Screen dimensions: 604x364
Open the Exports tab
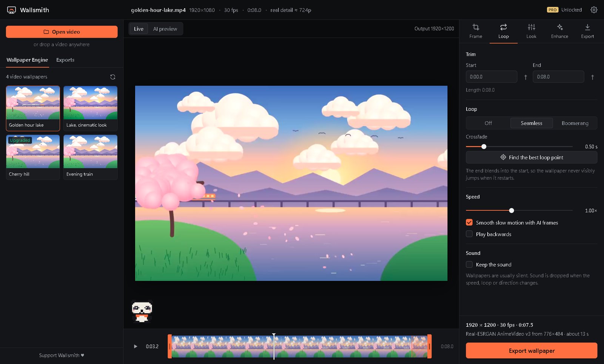[65, 60]
